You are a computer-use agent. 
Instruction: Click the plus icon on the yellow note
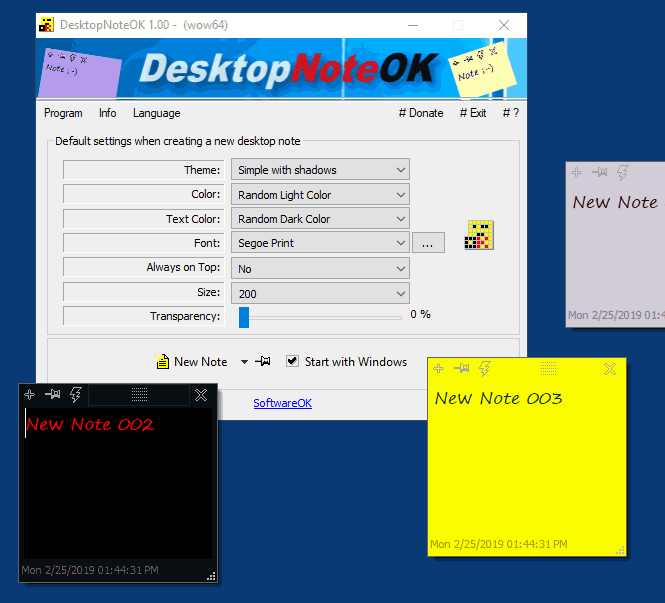(438, 369)
